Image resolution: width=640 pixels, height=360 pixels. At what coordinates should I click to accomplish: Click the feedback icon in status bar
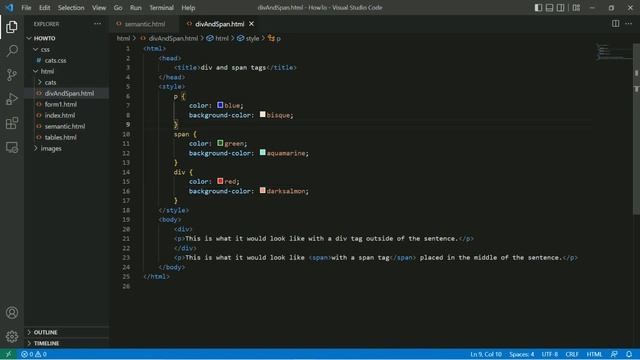tap(614, 354)
